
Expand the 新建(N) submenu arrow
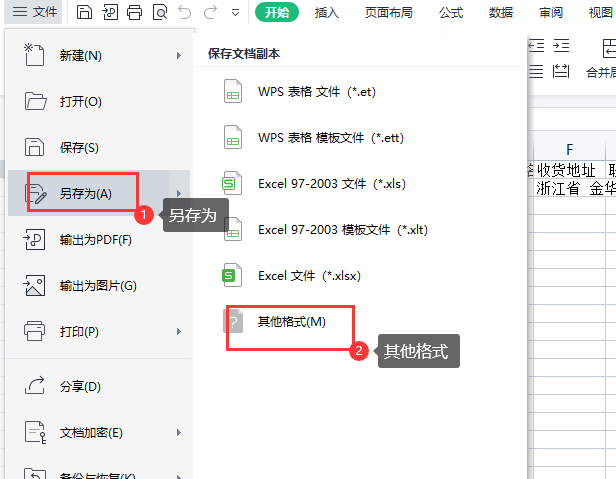point(179,56)
